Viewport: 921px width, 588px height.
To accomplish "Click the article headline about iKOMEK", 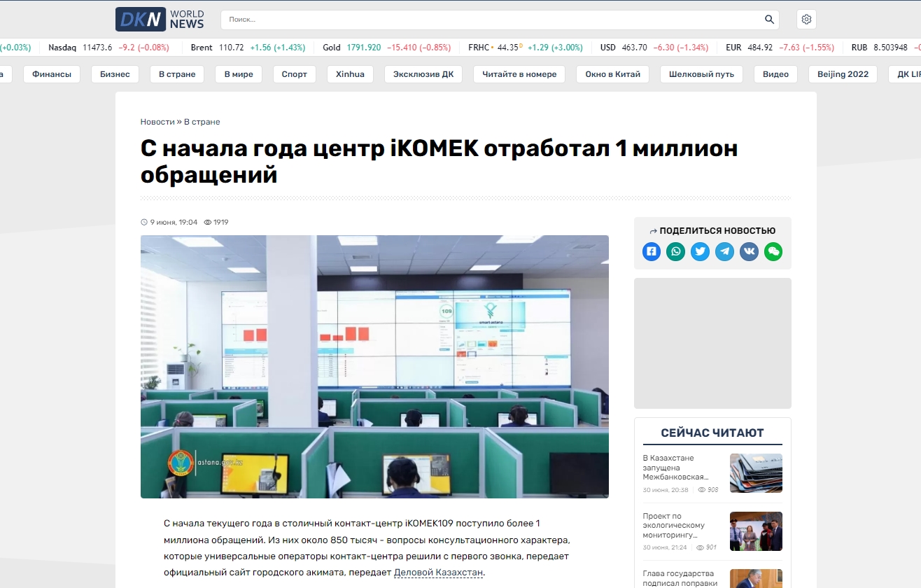I will pyautogui.click(x=439, y=161).
